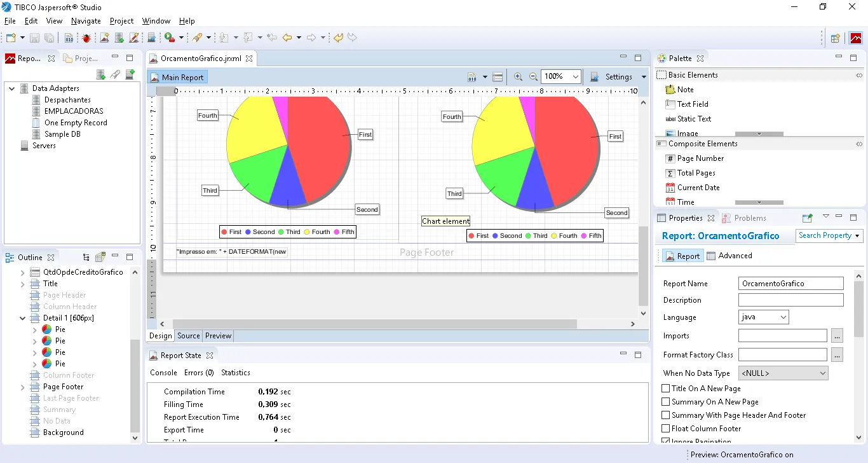The height and width of the screenshot is (463, 868).
Task: Select the Page Number palette element
Action: pos(700,158)
